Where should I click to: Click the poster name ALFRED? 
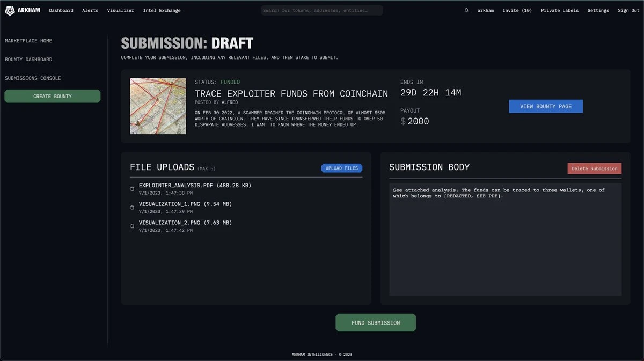coord(230,102)
